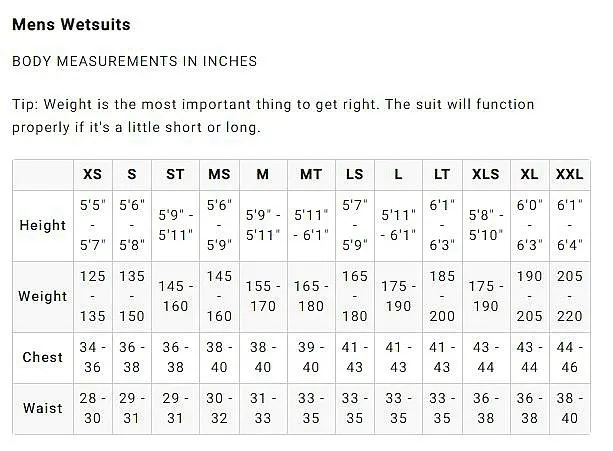This screenshot has height=451, width=613.
Task: Select the weight tip paragraph text
Action: pyautogui.click(x=273, y=116)
